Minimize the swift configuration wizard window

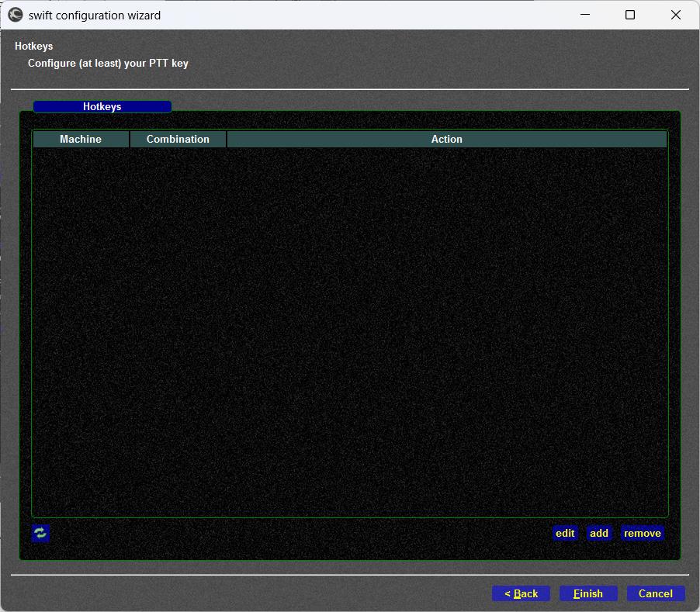coord(585,15)
